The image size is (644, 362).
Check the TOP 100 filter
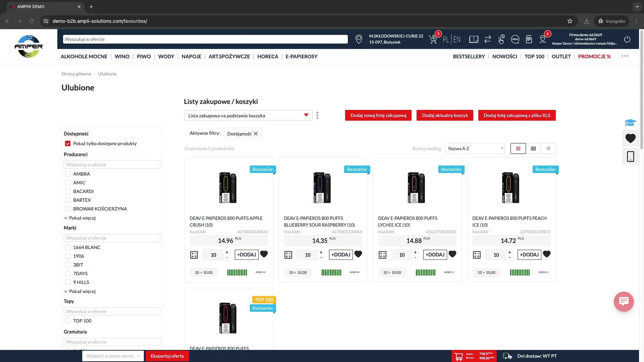pos(68,321)
